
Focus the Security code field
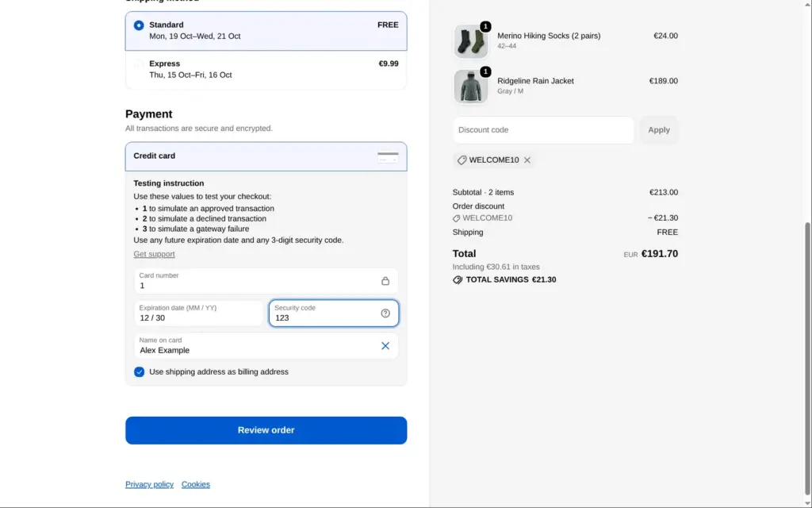[x=334, y=313]
